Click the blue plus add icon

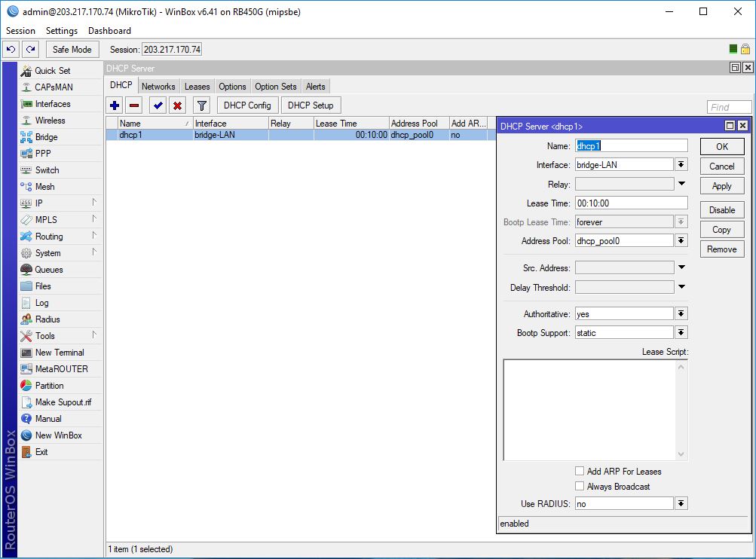click(115, 105)
